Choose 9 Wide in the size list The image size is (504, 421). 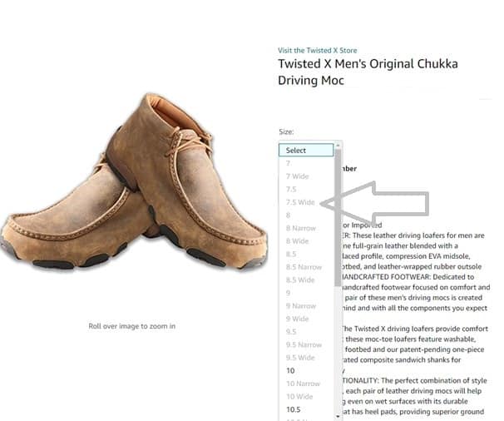[x=307, y=319]
